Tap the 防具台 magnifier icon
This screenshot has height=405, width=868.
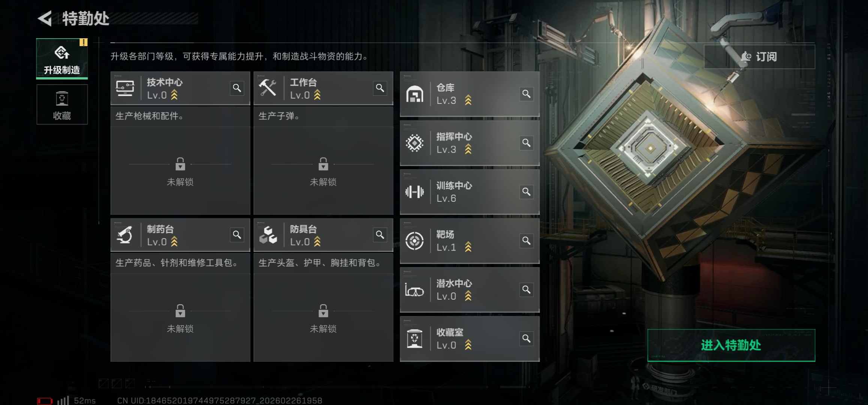[380, 235]
